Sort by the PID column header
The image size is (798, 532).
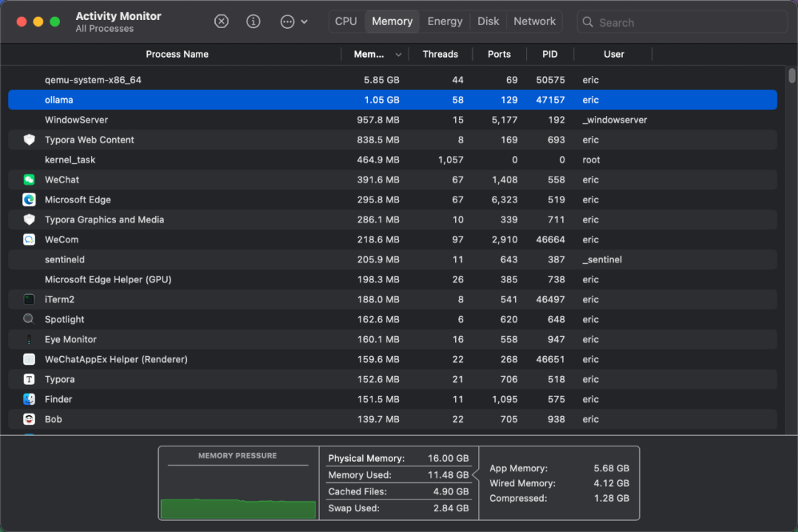550,54
